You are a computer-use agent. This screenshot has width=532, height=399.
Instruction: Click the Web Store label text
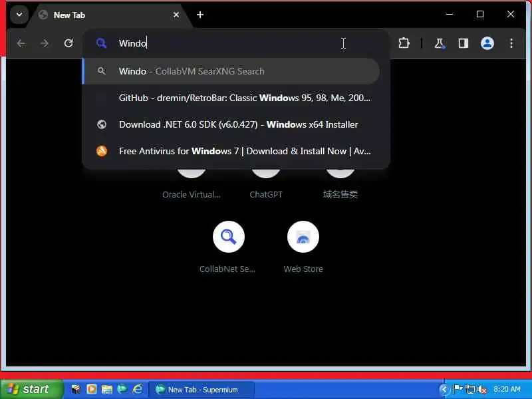303,269
